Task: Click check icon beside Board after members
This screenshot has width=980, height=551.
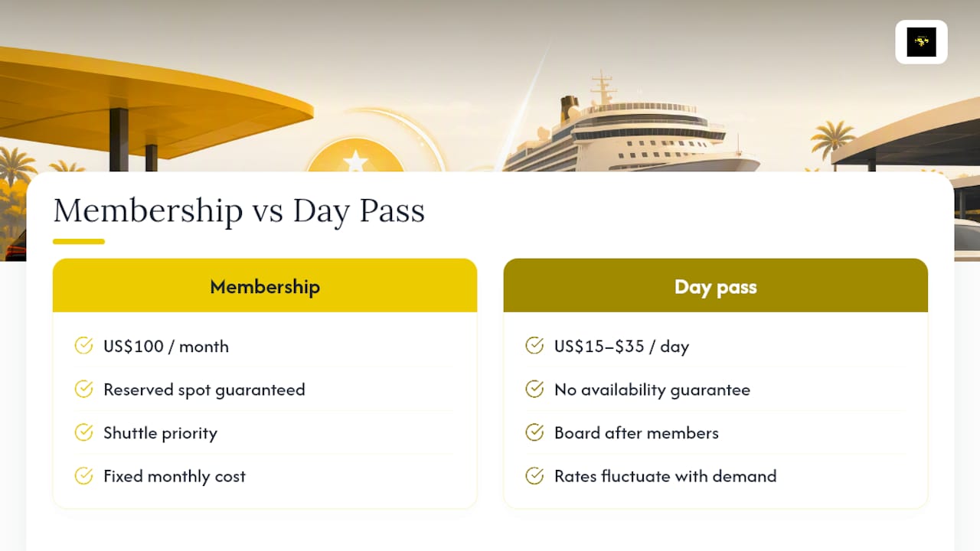Action: (x=534, y=432)
